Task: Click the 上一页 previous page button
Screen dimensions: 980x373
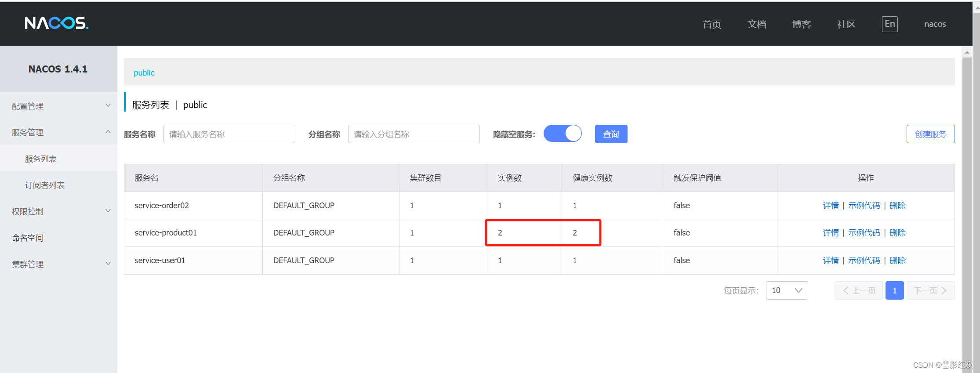Action: coord(859,290)
